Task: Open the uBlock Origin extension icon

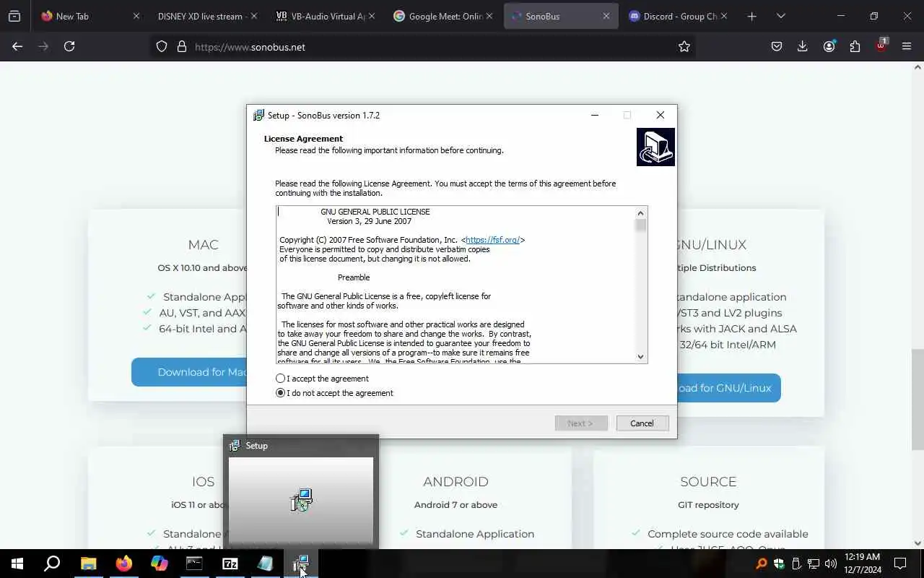Action: click(881, 46)
